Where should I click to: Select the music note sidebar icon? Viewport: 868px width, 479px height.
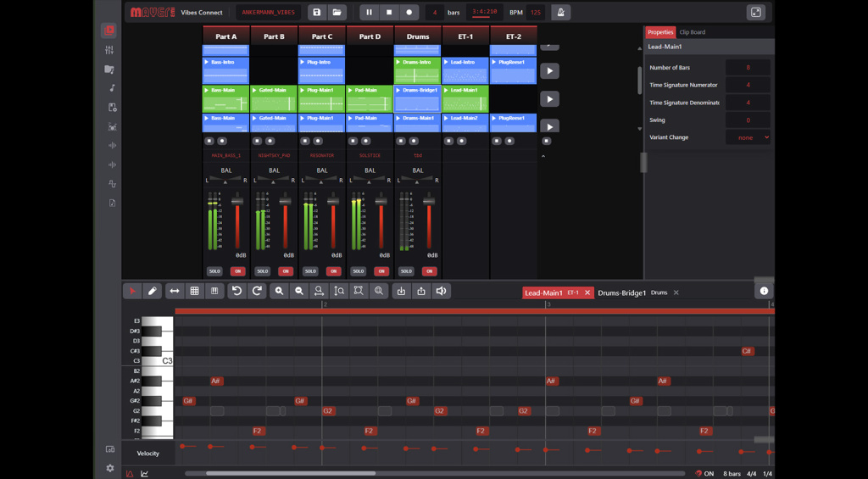pyautogui.click(x=112, y=88)
